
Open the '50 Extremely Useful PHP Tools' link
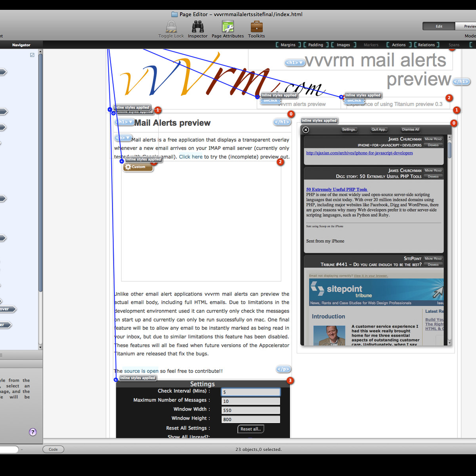point(337,190)
